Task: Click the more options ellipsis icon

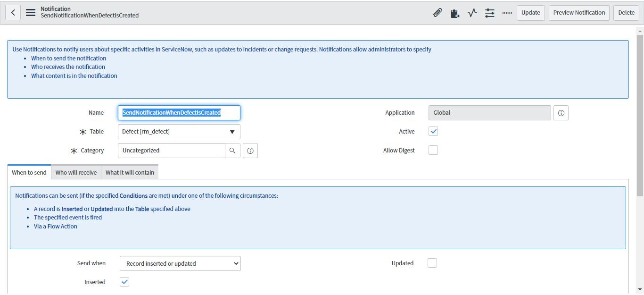Action: (x=507, y=13)
